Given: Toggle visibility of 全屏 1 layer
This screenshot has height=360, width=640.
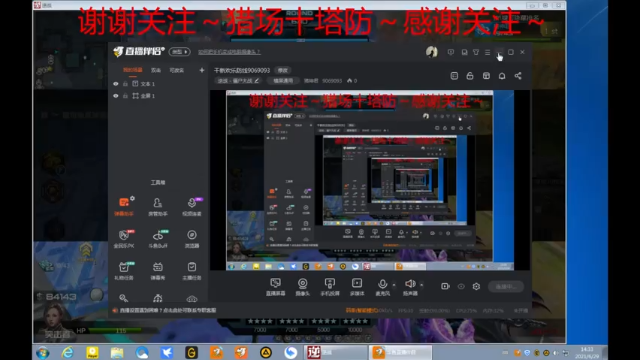Looking at the screenshot, I should tap(116, 96).
